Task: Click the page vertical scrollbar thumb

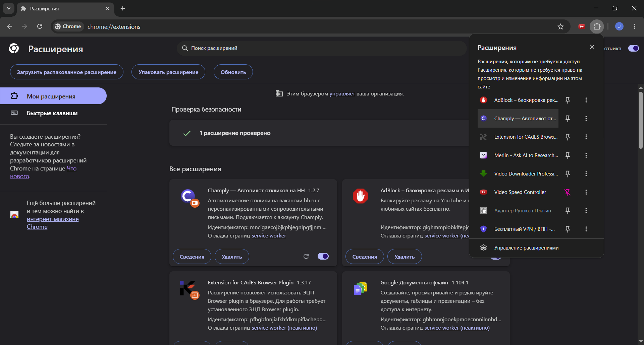Action: coord(641,120)
